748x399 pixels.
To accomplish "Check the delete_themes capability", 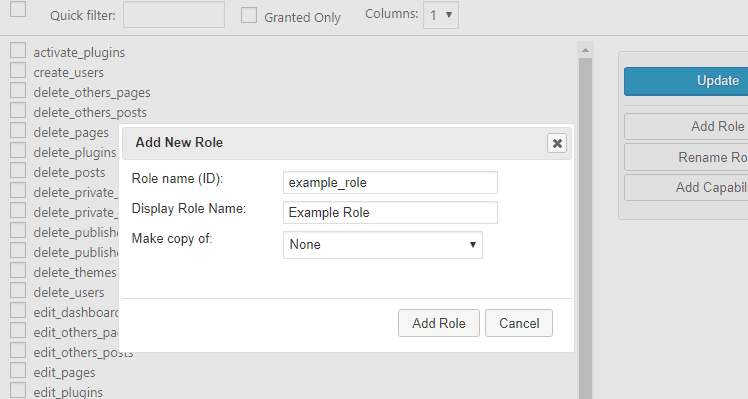I will coord(18,270).
